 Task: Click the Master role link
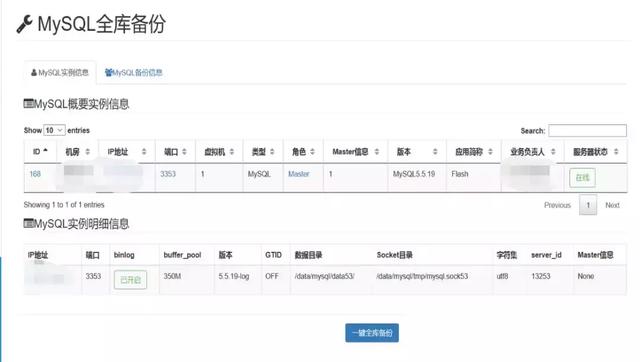pyautogui.click(x=299, y=174)
